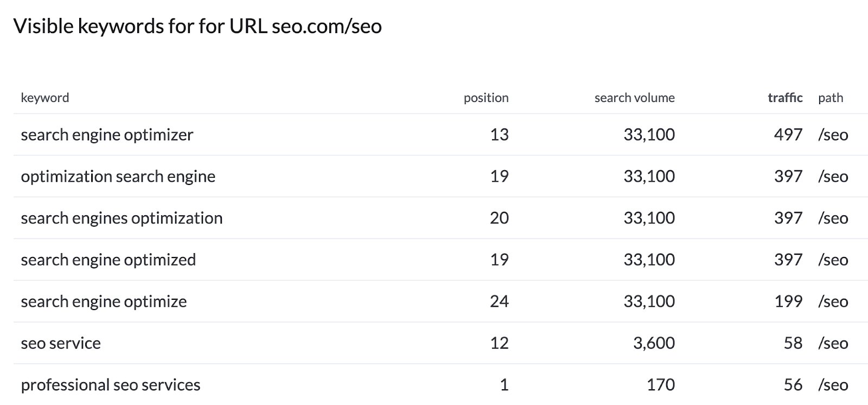Screen dimensions: 868x405
Task: Click /seo path in search engine optimizer row
Action: pos(833,135)
